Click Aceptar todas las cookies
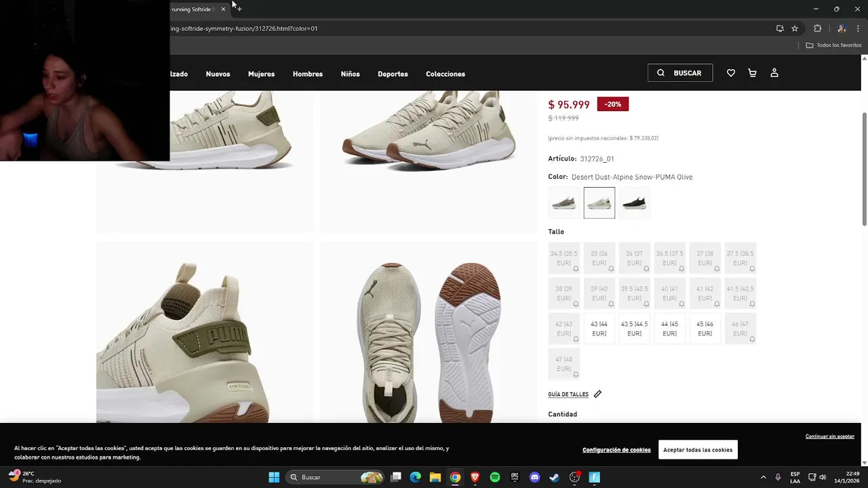This screenshot has height=488, width=868. tap(698, 449)
